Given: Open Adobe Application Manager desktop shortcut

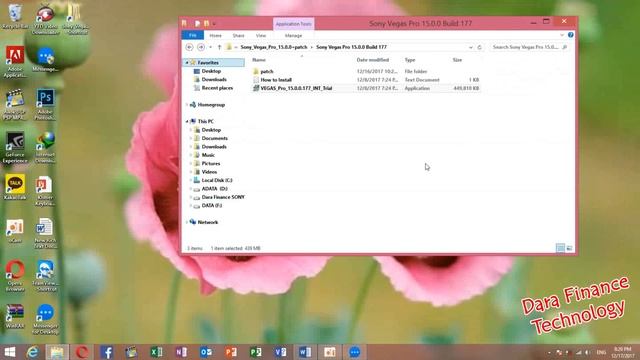Looking at the screenshot, I should coord(15,61).
